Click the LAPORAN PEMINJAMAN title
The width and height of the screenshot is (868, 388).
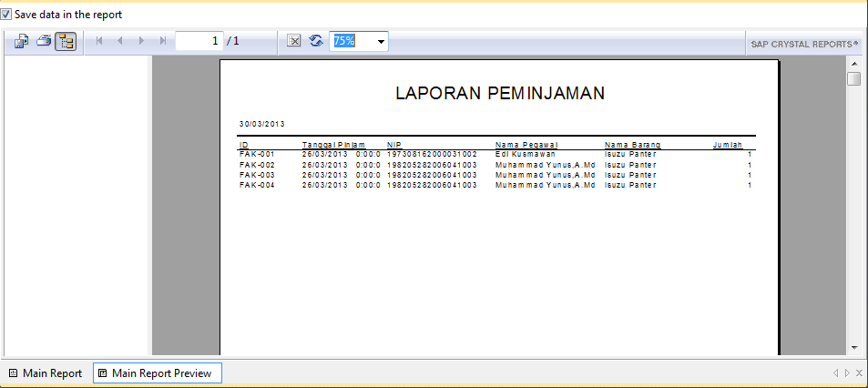pos(500,94)
